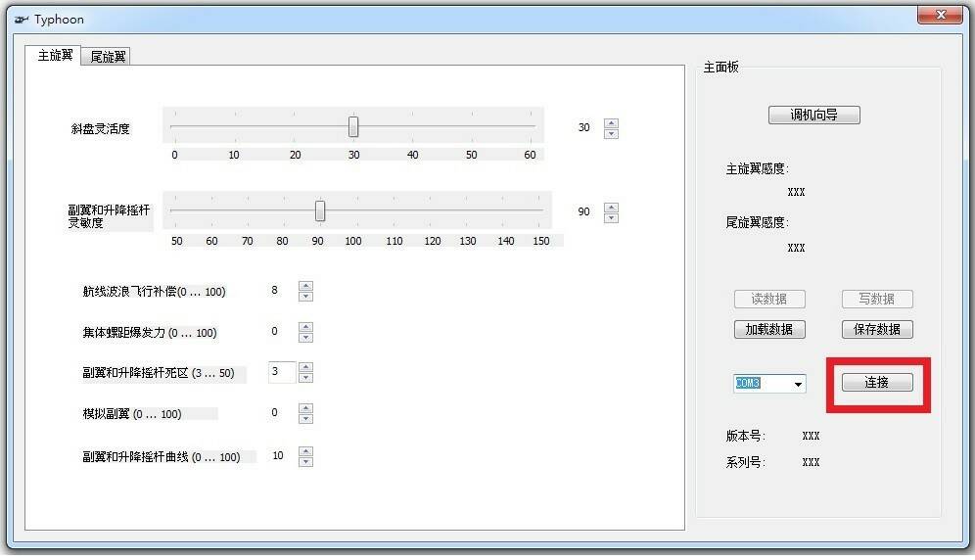Increase 模拟副翼 with up arrow
The width and height of the screenshot is (975, 560).
[x=305, y=408]
